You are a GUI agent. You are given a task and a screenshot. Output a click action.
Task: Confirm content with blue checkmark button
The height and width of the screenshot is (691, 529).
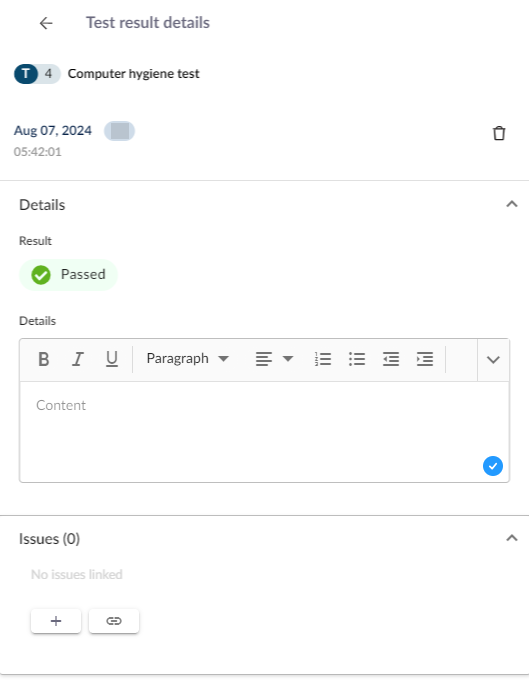(x=493, y=466)
